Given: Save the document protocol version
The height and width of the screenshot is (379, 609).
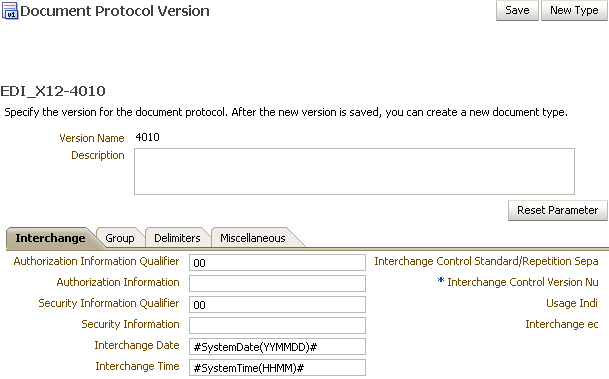Looking at the screenshot, I should click(517, 10).
